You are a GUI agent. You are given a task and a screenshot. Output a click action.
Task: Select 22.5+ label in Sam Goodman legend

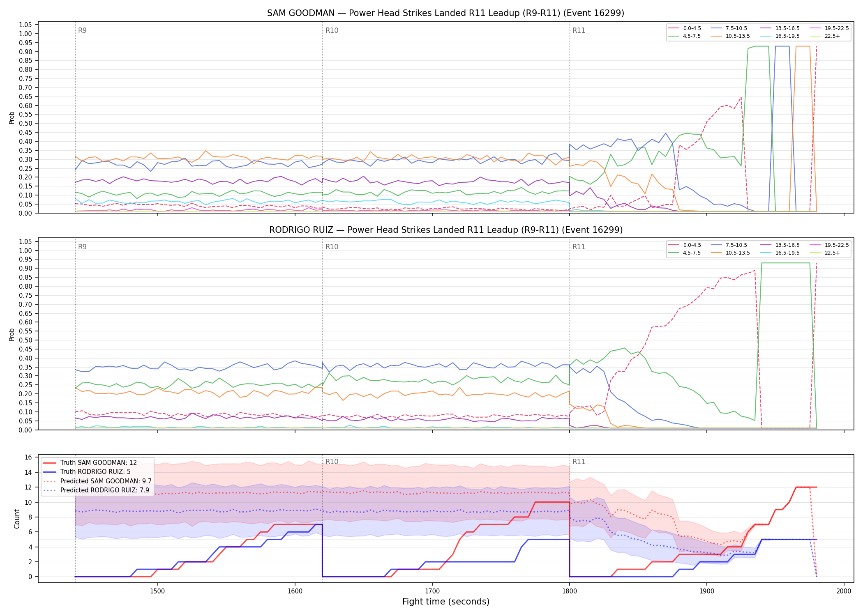[x=832, y=36]
